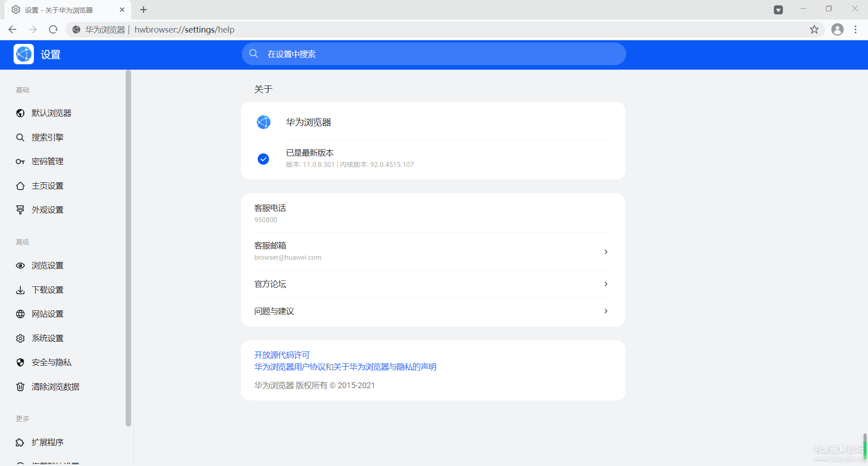
Task: Click the 客服电话 label
Action: (x=270, y=208)
